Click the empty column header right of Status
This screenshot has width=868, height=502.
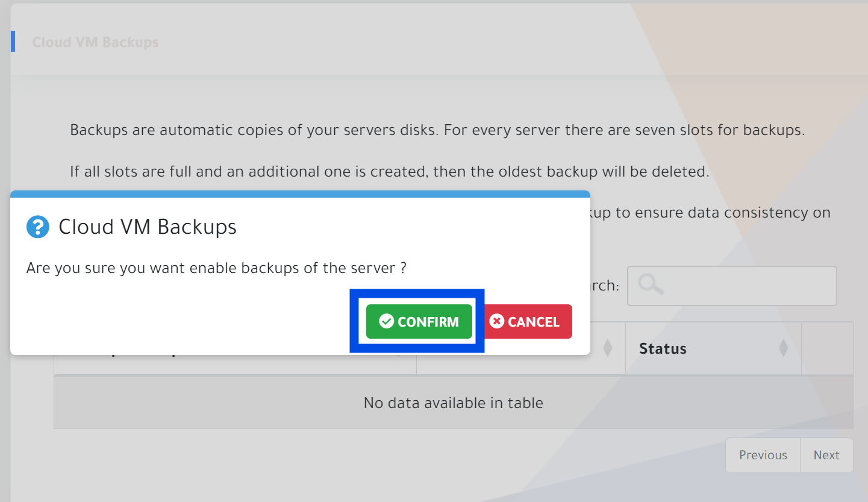coord(827,348)
